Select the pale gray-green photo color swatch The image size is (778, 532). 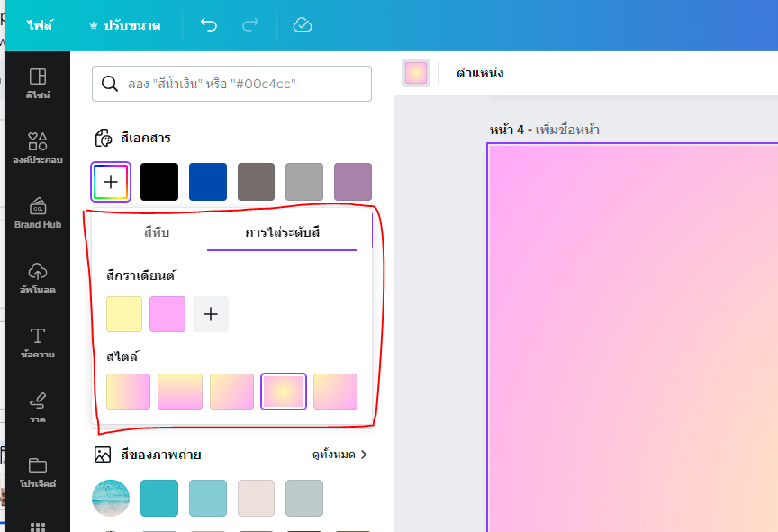click(304, 499)
